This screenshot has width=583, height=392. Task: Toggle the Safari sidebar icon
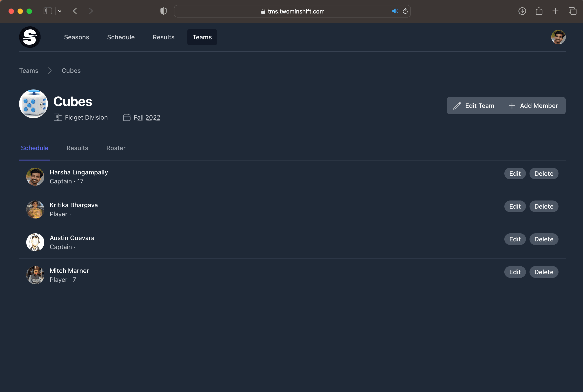(x=48, y=11)
